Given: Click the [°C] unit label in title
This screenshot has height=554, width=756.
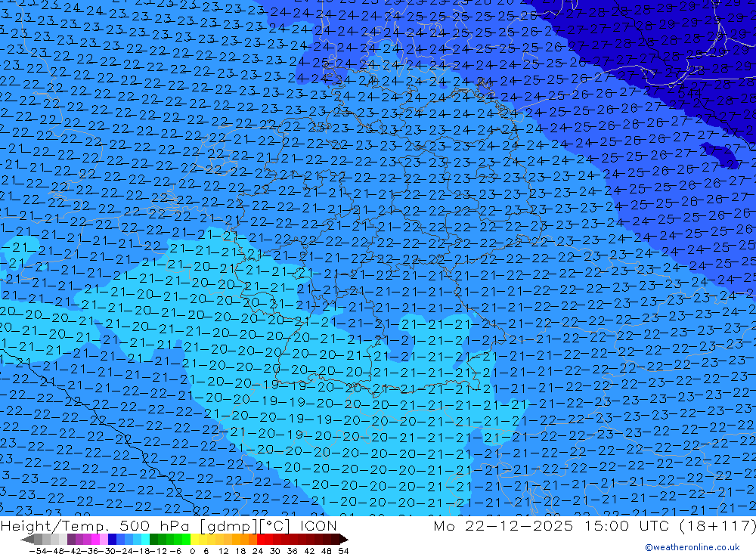Looking at the screenshot, I should (274, 526).
